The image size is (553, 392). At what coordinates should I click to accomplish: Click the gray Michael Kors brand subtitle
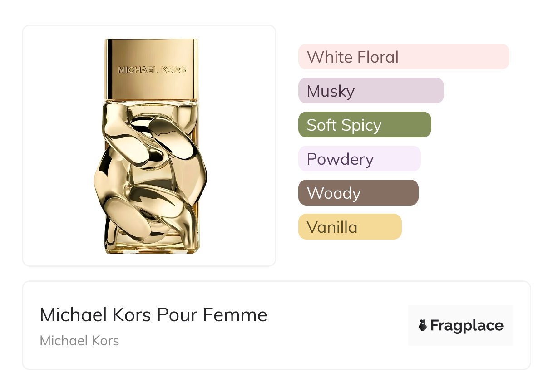point(79,341)
